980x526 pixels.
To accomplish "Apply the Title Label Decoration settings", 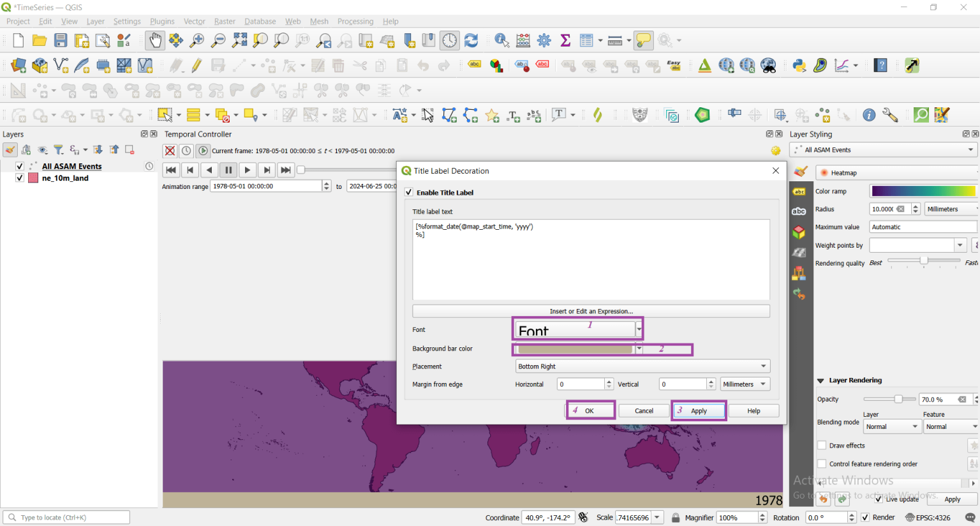I will tap(698, 410).
